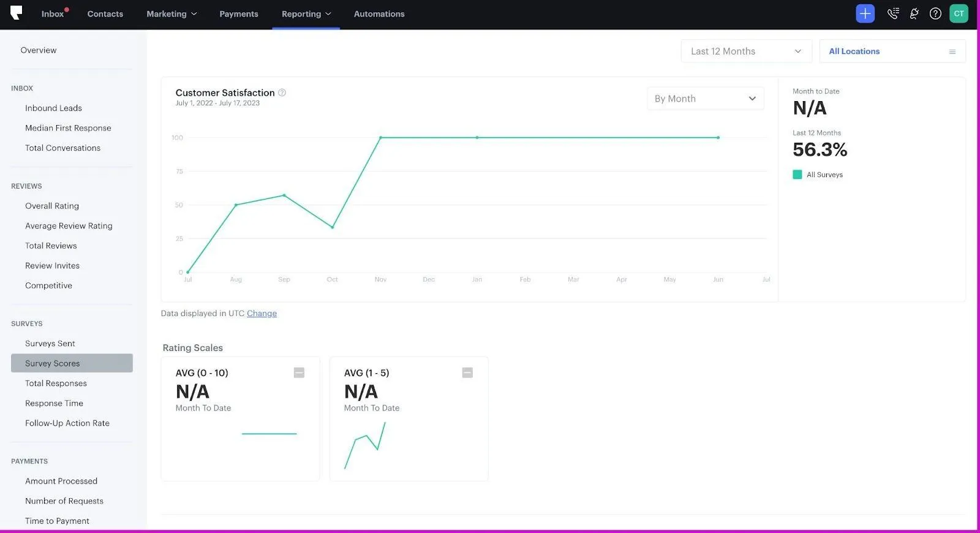
Task: Click the blue plus create button
Action: [x=865, y=13]
